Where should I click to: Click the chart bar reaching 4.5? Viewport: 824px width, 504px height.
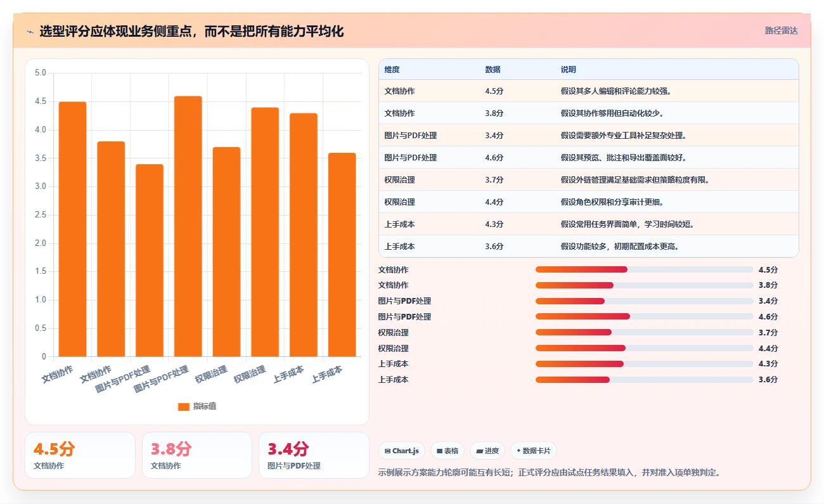(x=72, y=229)
